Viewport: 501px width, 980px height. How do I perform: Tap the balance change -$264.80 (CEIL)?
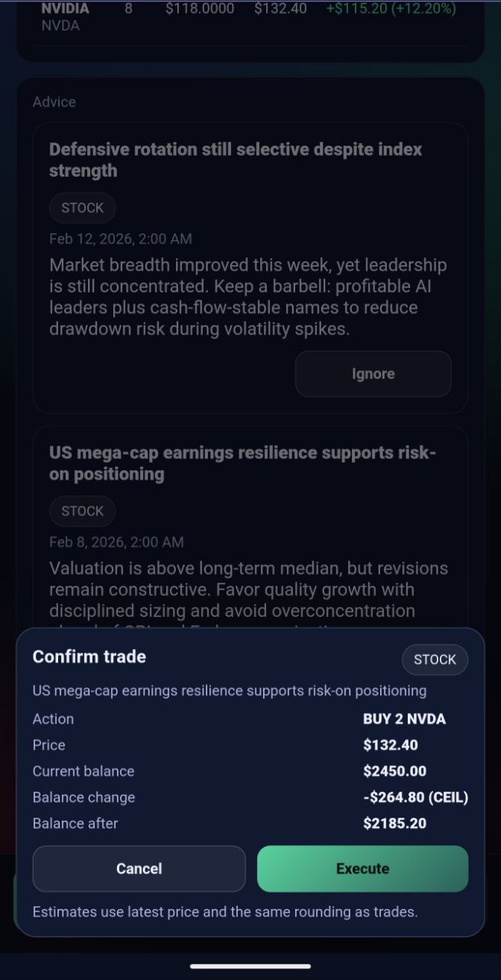[415, 797]
